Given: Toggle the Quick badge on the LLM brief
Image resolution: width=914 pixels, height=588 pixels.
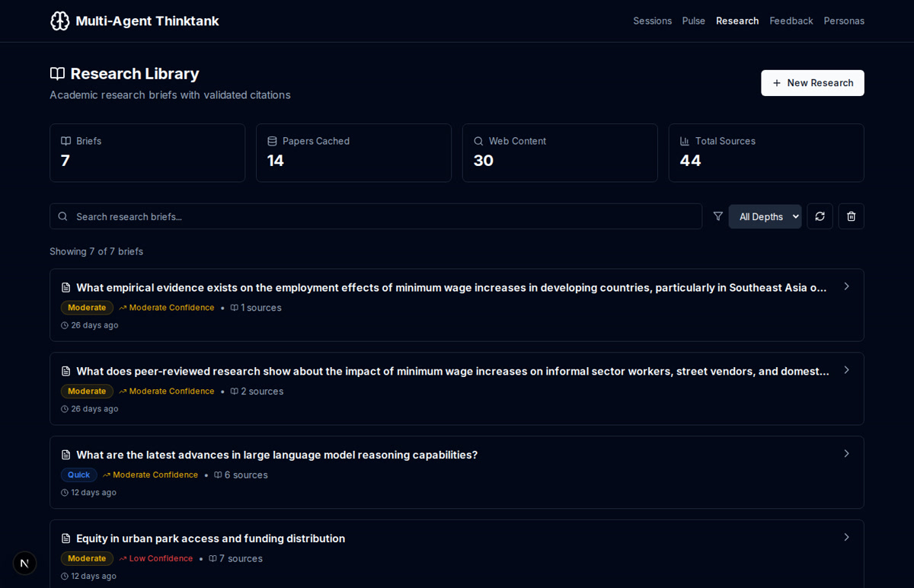Looking at the screenshot, I should (x=78, y=475).
